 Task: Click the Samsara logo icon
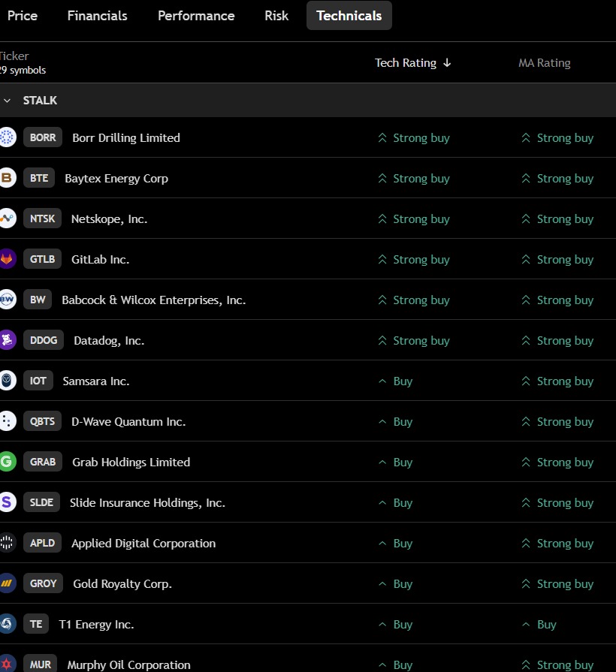click(7, 381)
